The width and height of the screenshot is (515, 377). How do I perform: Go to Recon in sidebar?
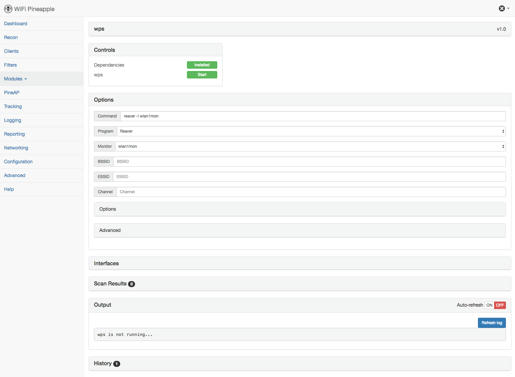click(11, 37)
